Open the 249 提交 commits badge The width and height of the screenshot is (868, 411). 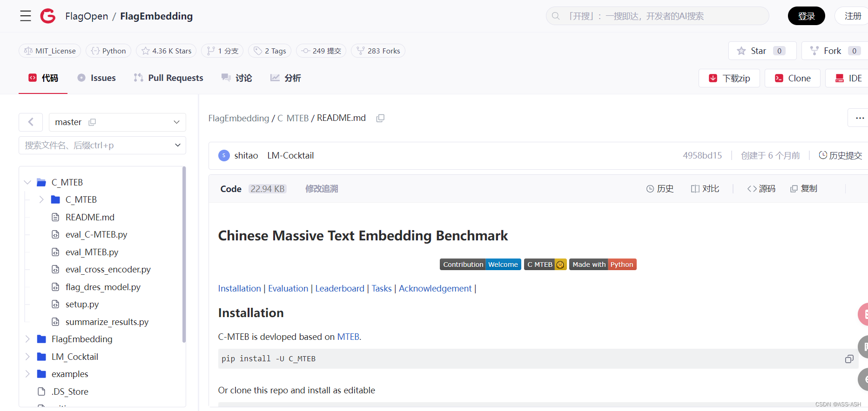321,51
